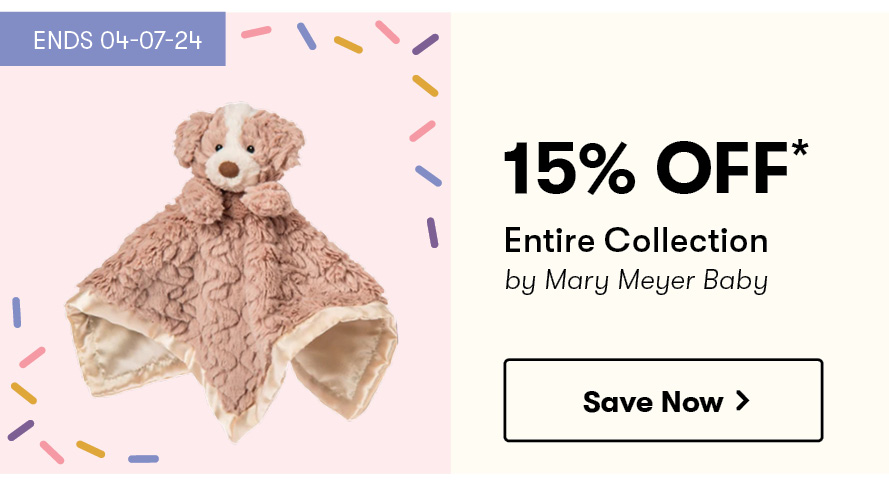This screenshot has width=889, height=486.
Task: Click vertical purple sprinkle right of blanket
Action: click(x=433, y=233)
